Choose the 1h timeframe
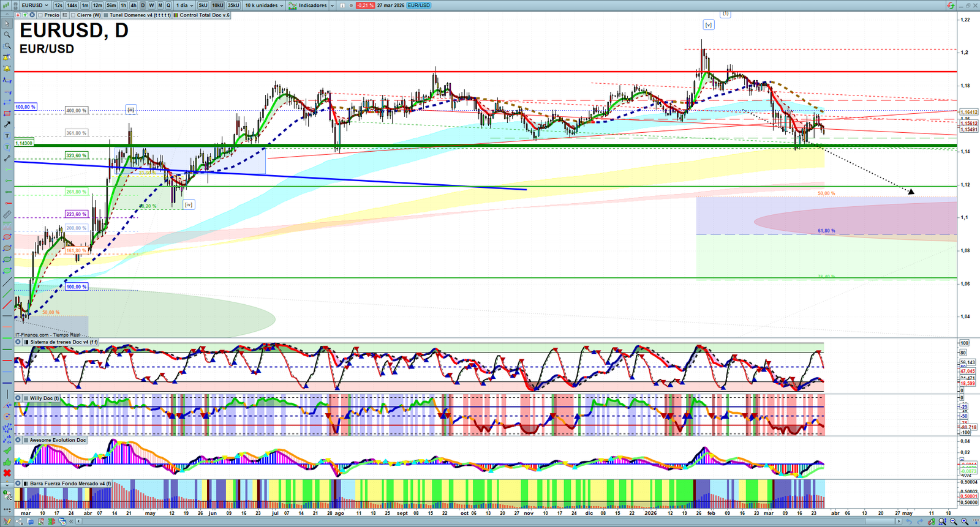Image resolution: width=980 pixels, height=527 pixels. (123, 6)
